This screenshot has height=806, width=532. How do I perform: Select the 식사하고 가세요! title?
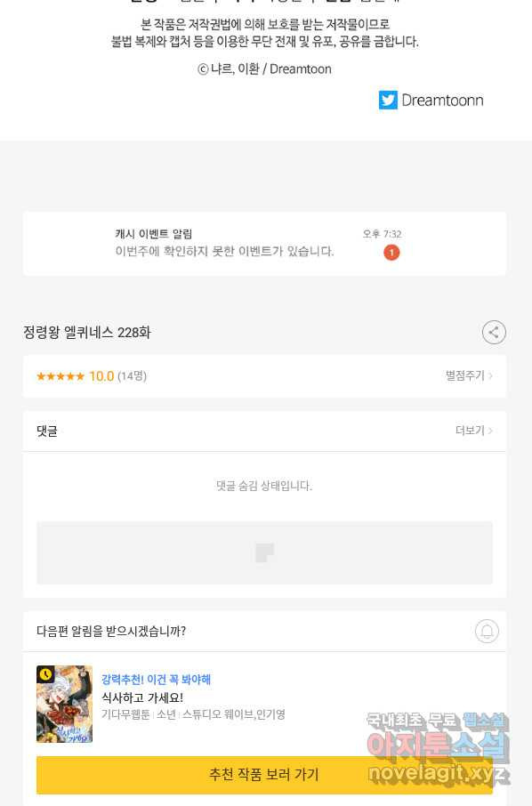click(142, 697)
